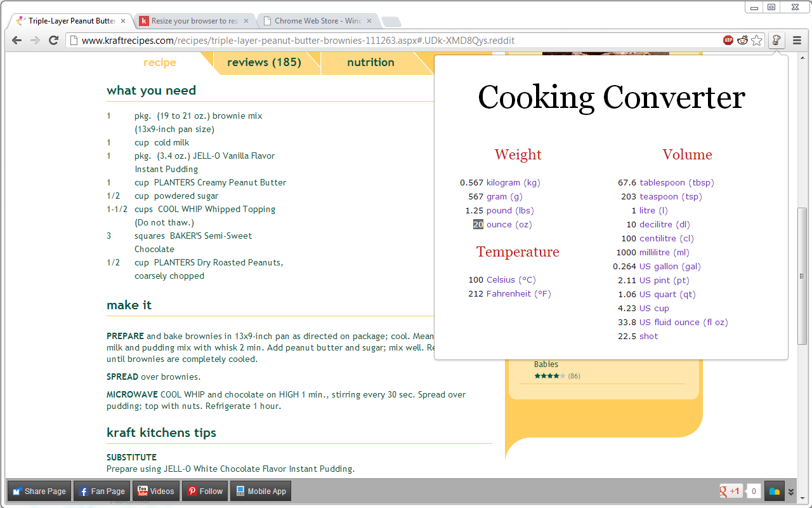Click the '1 cup cold milk' ingredient line
Image resolution: width=812 pixels, height=508 pixels.
pos(148,142)
